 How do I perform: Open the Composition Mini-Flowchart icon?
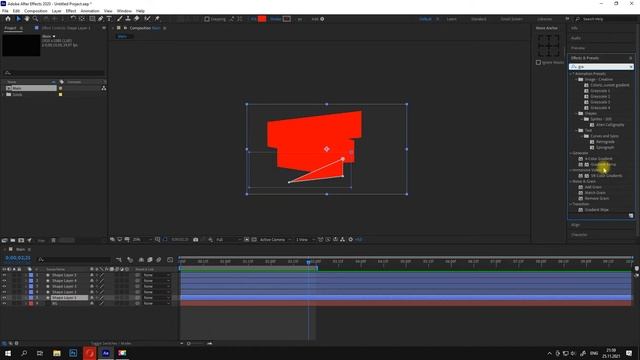coord(118,260)
